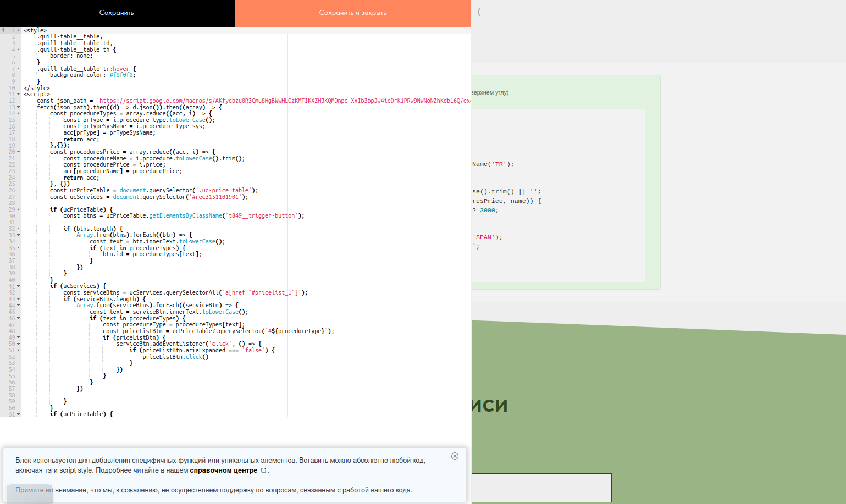
Task: Click line number 12 in the gutter
Action: 12,101
